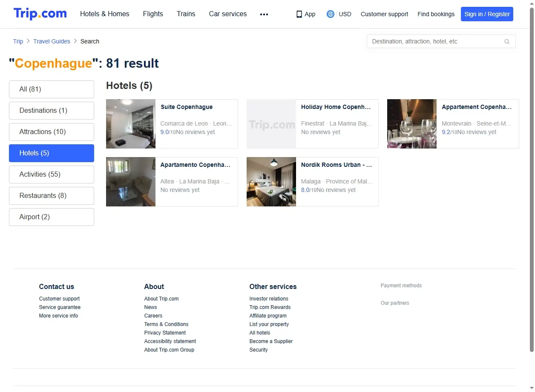Select Activities (55) filter
This screenshot has height=392, width=535.
click(52, 175)
